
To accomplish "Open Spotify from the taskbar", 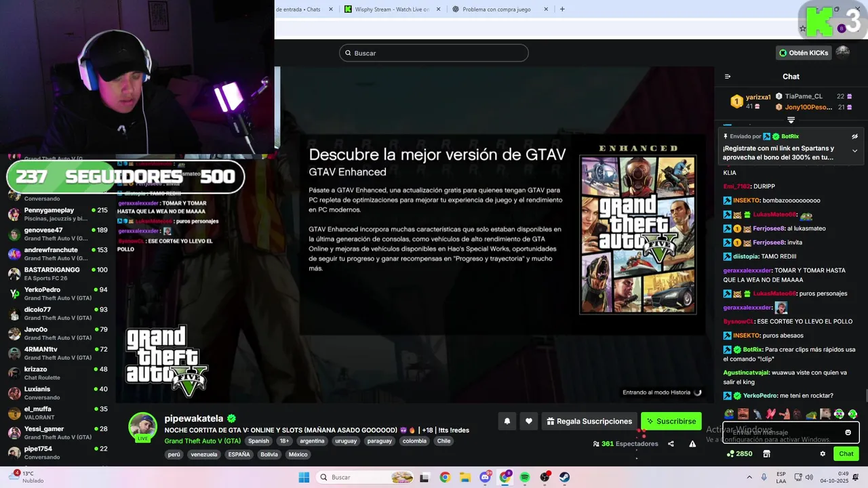I will [x=525, y=477].
